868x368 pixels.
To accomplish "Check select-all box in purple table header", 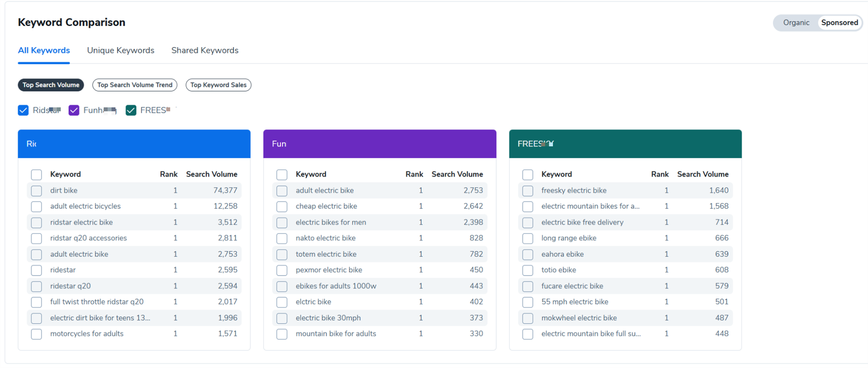I will pyautogui.click(x=282, y=175).
